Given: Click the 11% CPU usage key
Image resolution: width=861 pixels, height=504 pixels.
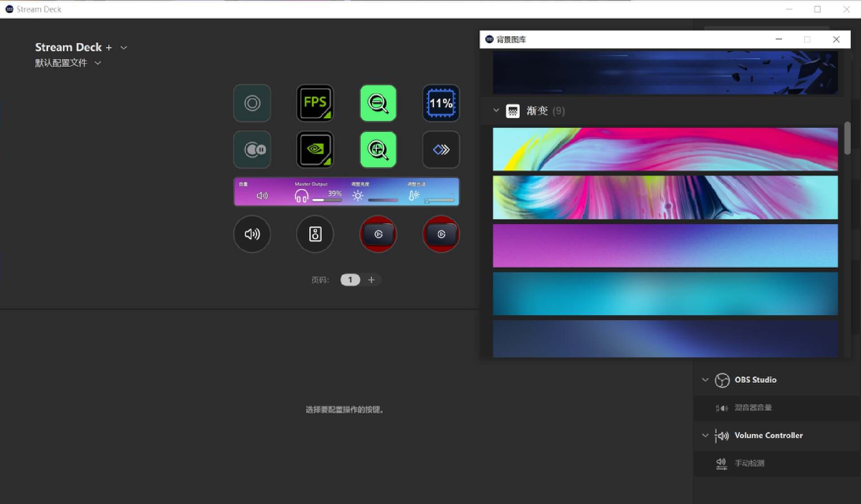Looking at the screenshot, I should pyautogui.click(x=441, y=103).
